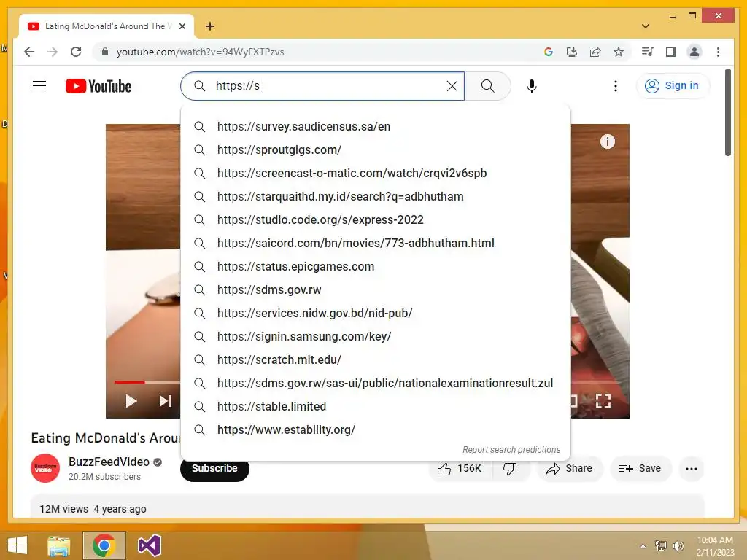The height and width of the screenshot is (560, 747).
Task: Open the Windows Start button
Action: [x=18, y=545]
